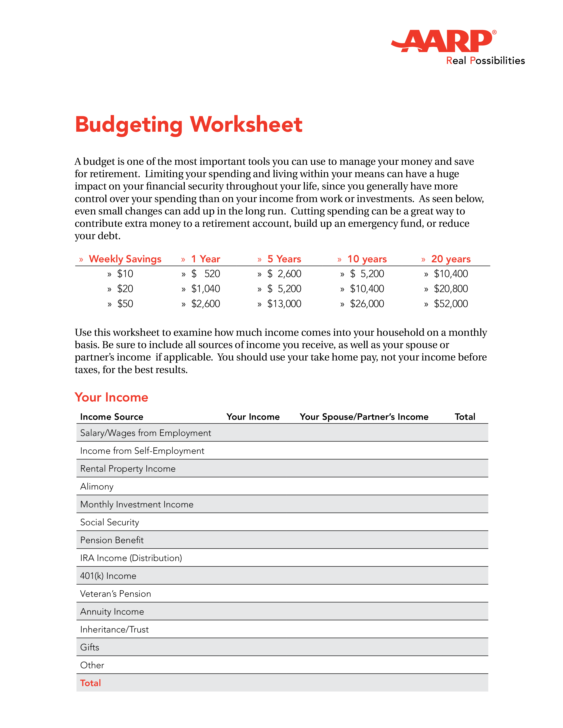Expand the 401(k) Income entry row
Viewport: 563px width, 728px height.
coord(281,576)
